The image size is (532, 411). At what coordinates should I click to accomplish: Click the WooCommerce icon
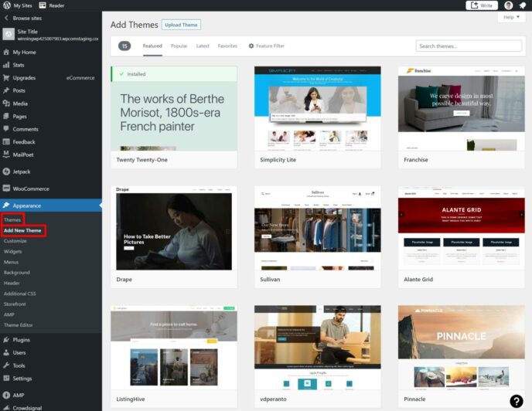[x=6, y=189]
